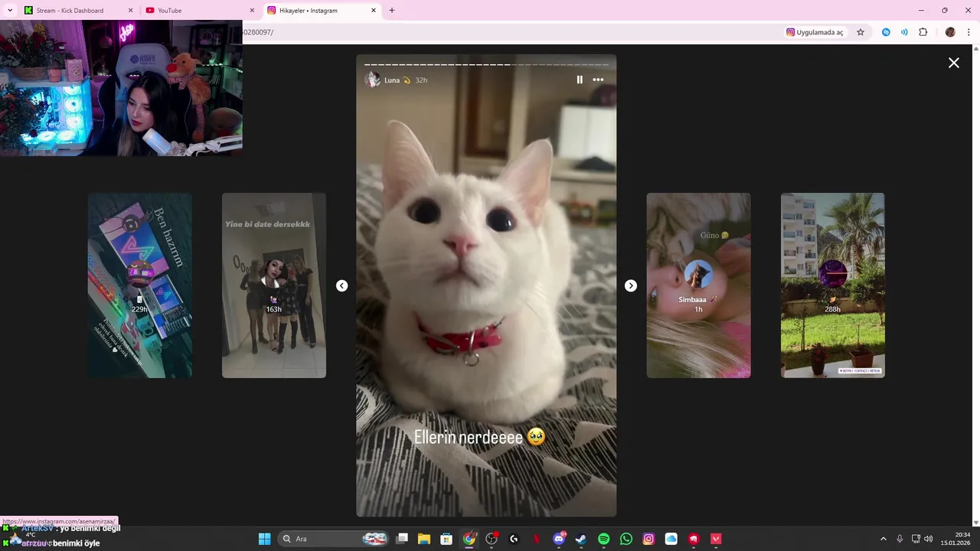Open Microsoft Store from the taskbar
This screenshot has width=980, height=551.
pos(446,539)
